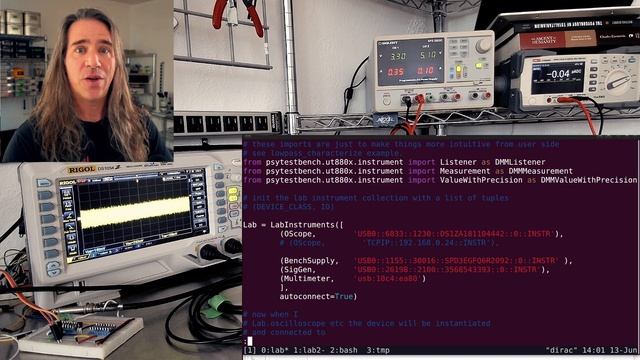Click the comment "# and connected to"
The height and width of the screenshot is (360, 640).
[x=284, y=333]
